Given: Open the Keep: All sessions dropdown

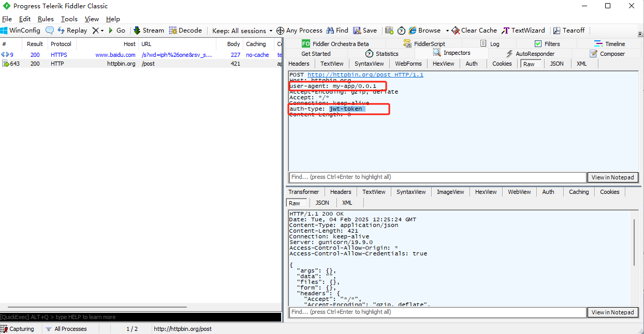Looking at the screenshot, I should click(x=243, y=31).
